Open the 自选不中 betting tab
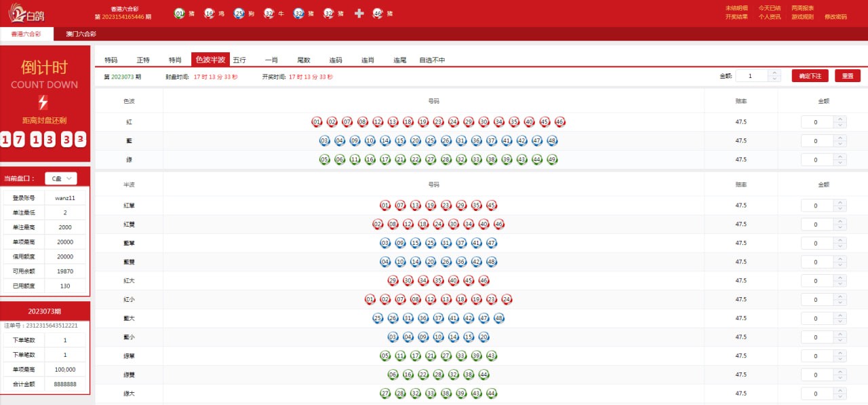This screenshot has width=868, height=405. pyautogui.click(x=432, y=60)
